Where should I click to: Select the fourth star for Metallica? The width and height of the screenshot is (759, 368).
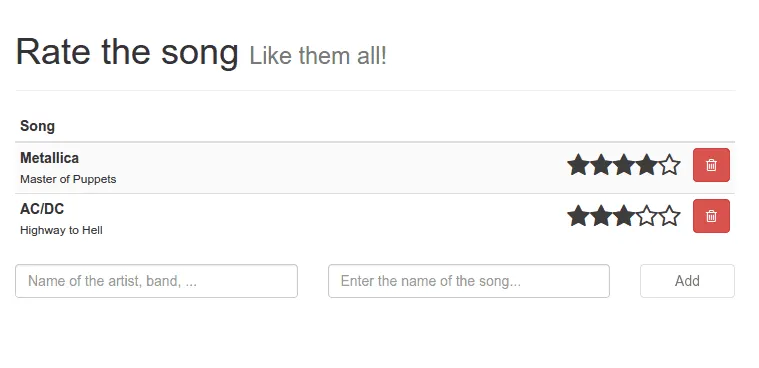(x=647, y=165)
